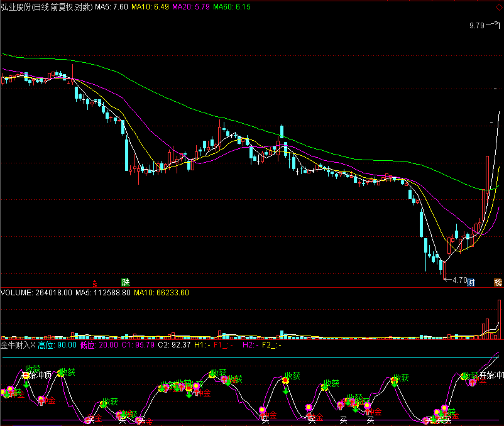Click the VOLUME: 264018.00 label
This screenshot has width=504, height=426.
pyautogui.click(x=36, y=293)
